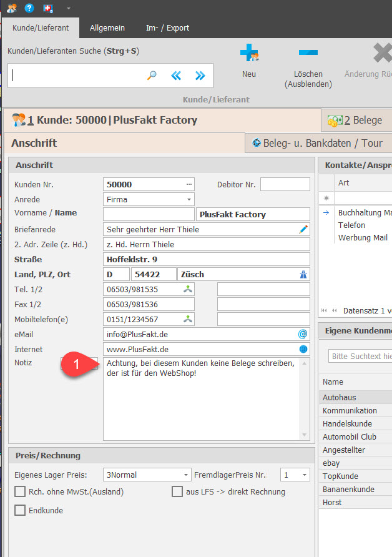Screen dimensions: 392x557
Task: Click the Art column header
Action: 363,182
